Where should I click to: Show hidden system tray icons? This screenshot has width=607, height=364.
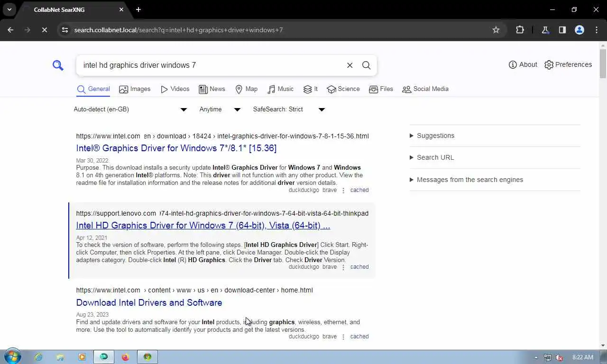pos(536,357)
